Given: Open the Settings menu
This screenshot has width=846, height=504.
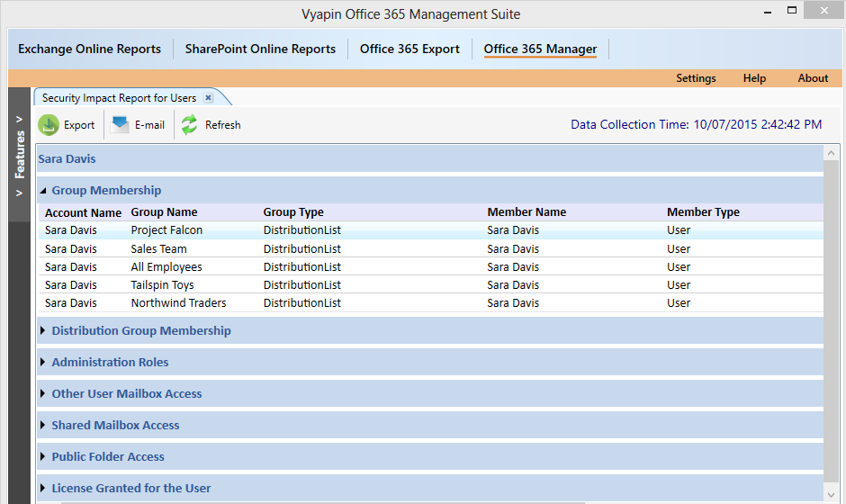Looking at the screenshot, I should [696, 78].
